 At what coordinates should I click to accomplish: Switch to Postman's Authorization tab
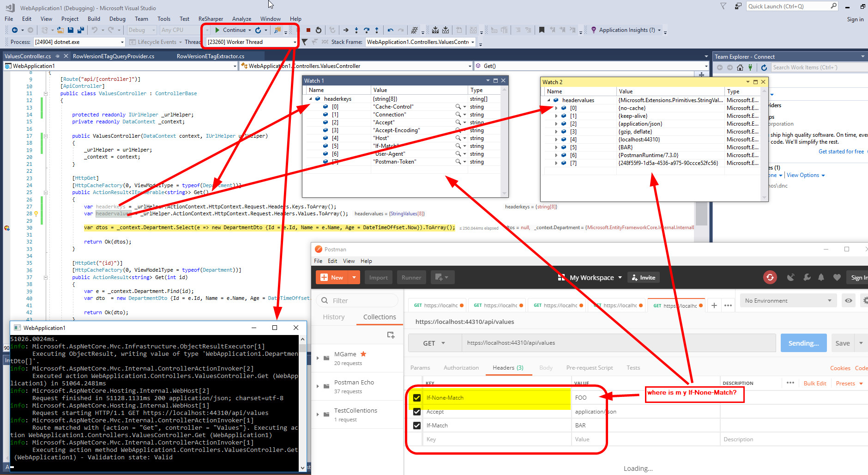461,368
